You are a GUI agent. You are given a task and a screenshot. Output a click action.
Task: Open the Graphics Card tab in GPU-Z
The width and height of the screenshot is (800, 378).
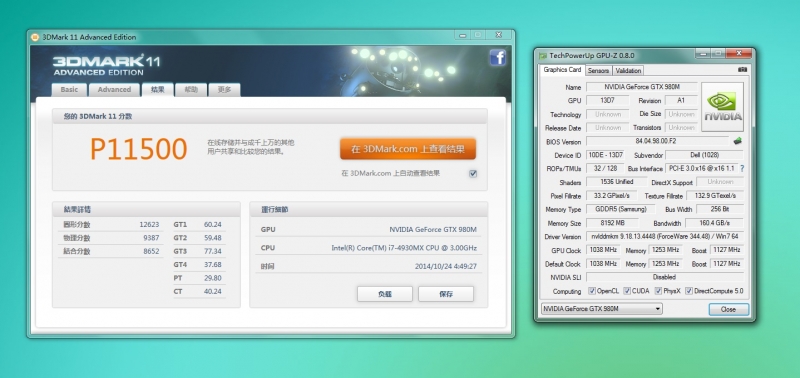tap(562, 70)
